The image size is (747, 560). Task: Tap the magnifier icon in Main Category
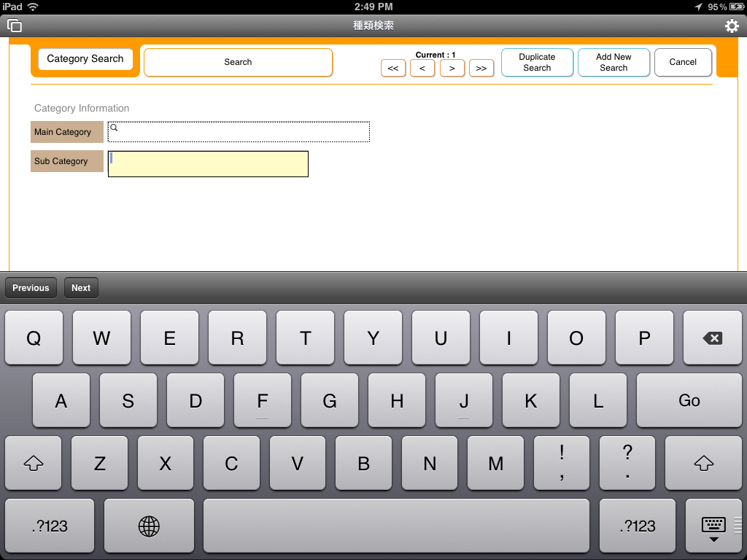pyautogui.click(x=114, y=128)
